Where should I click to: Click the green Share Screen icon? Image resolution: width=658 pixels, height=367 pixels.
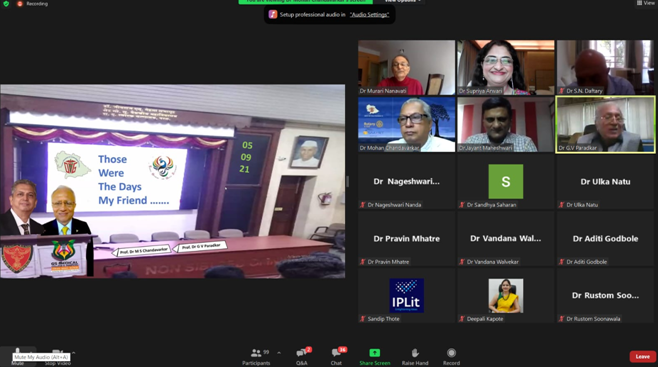coord(374,353)
